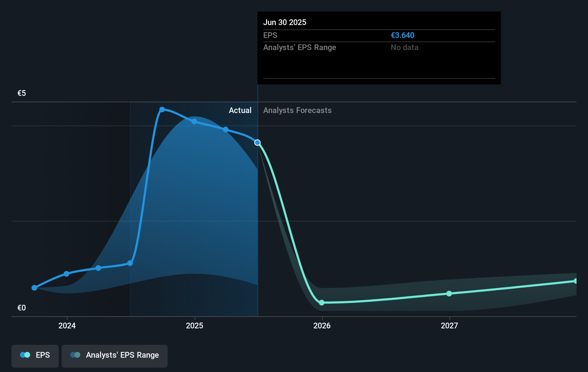Select the highlighted Jun 30 2025 data point
The width and height of the screenshot is (588, 372).
click(x=257, y=142)
